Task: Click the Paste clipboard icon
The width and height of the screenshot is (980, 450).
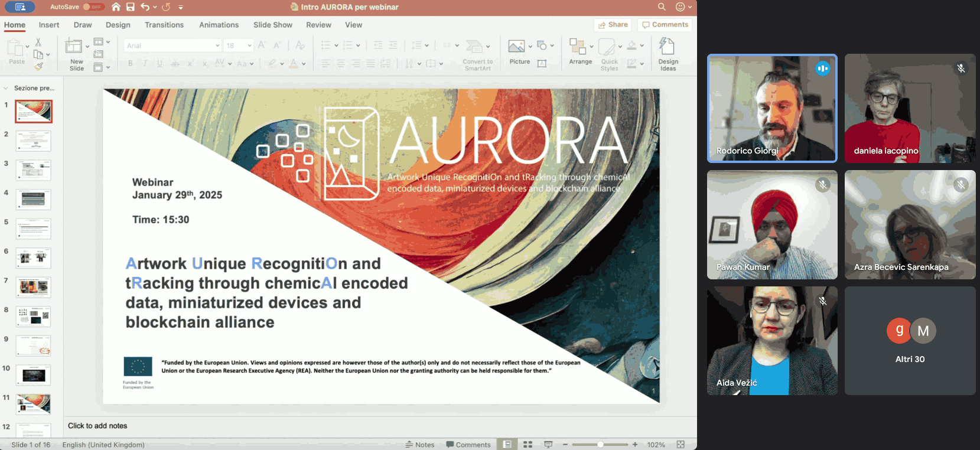Action: (x=15, y=47)
